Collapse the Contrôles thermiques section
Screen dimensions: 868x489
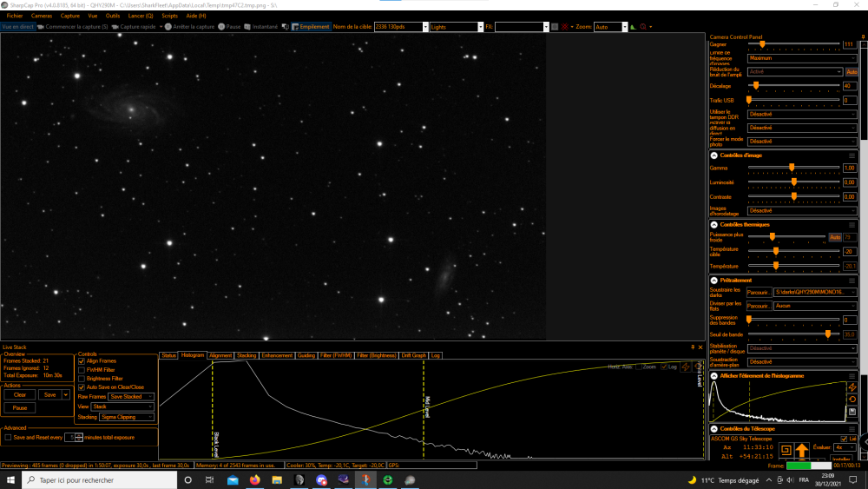[714, 224]
